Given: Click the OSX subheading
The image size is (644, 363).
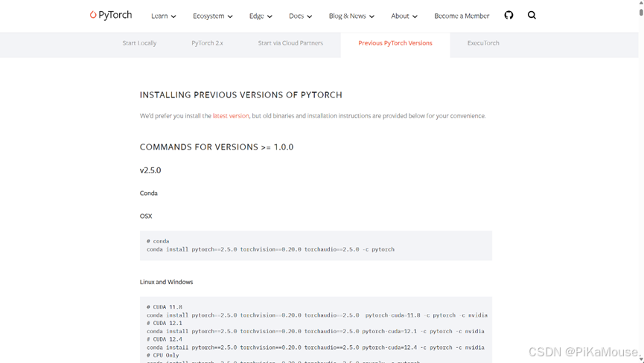Looking at the screenshot, I should pyautogui.click(x=146, y=216).
